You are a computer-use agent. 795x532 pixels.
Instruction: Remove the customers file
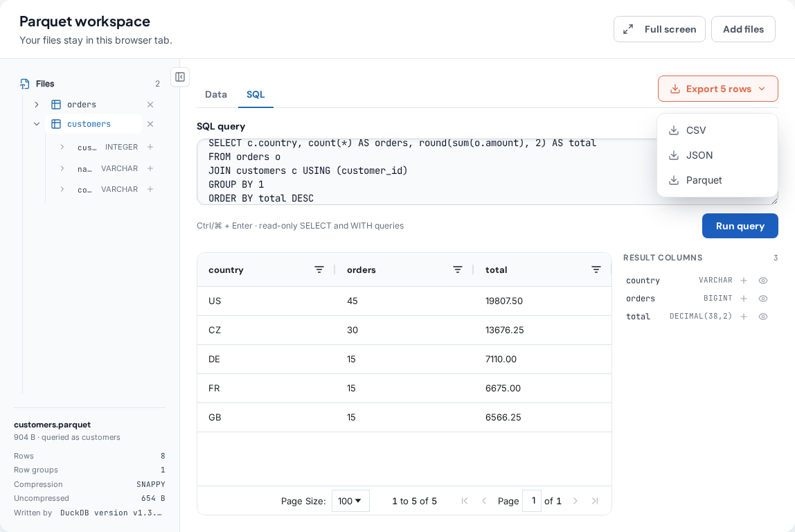coord(150,124)
